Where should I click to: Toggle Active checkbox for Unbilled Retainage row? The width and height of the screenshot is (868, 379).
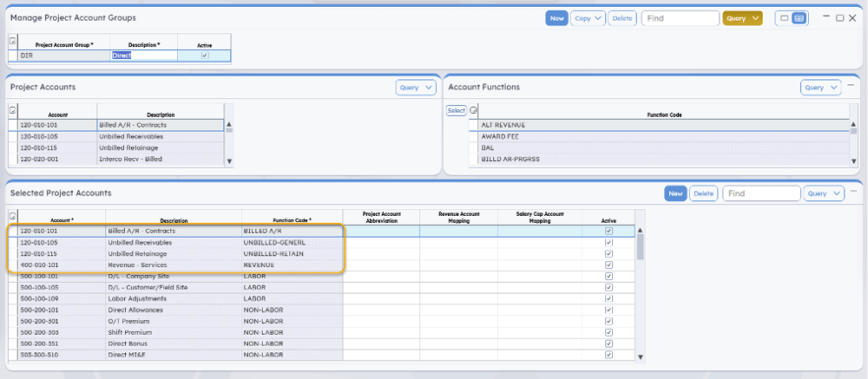[609, 253]
